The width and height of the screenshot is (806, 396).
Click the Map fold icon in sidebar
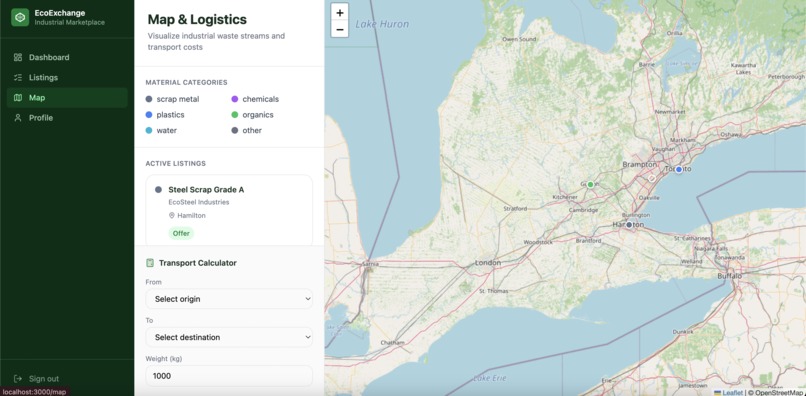18,98
